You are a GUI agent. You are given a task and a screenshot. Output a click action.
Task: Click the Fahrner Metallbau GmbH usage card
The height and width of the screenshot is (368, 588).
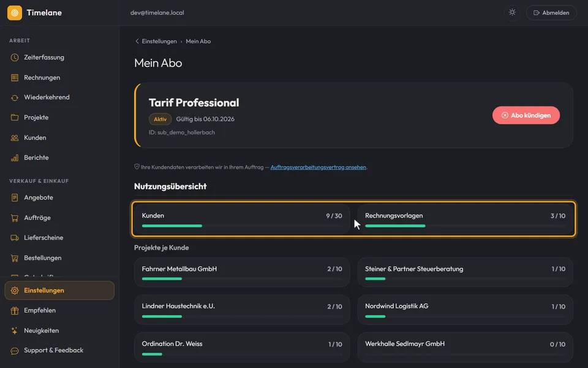coord(242,272)
